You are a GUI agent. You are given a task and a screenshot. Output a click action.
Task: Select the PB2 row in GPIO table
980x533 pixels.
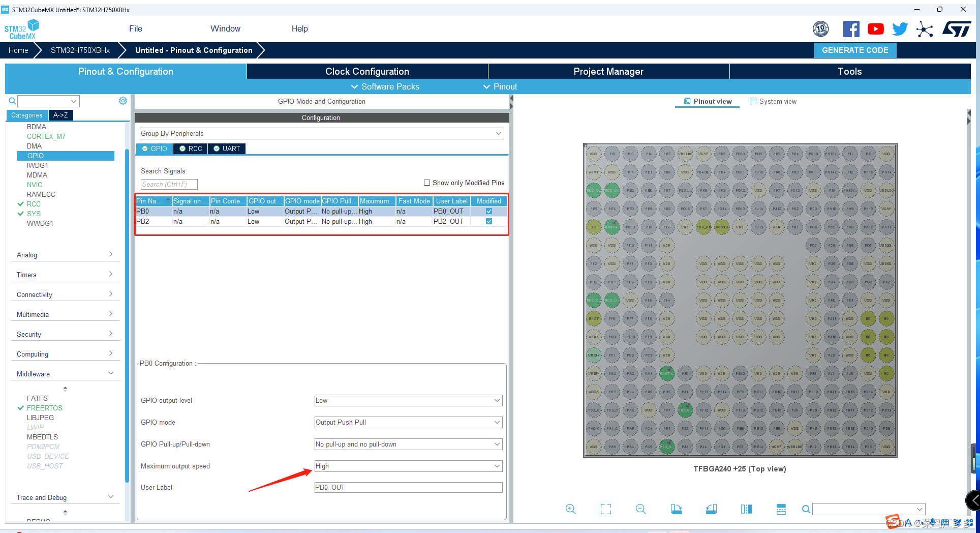tap(322, 221)
